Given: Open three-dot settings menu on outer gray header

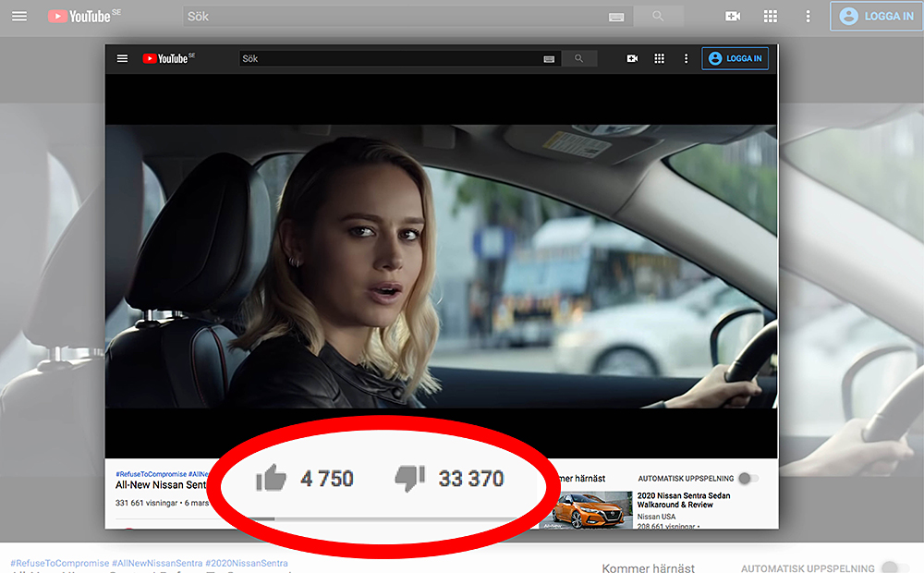Looking at the screenshot, I should point(808,17).
